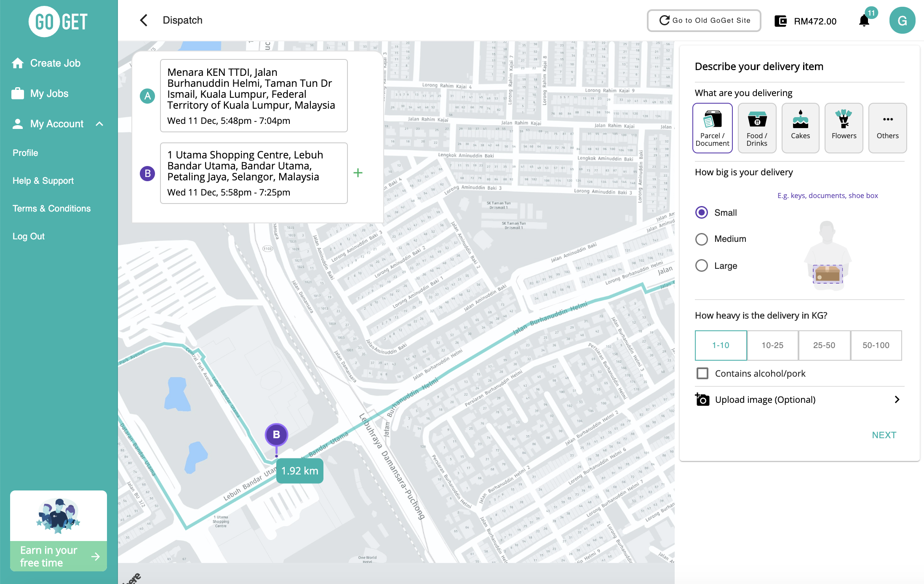The width and height of the screenshot is (924, 584).
Task: Click the back arrow beside Dispatch
Action: (144, 20)
